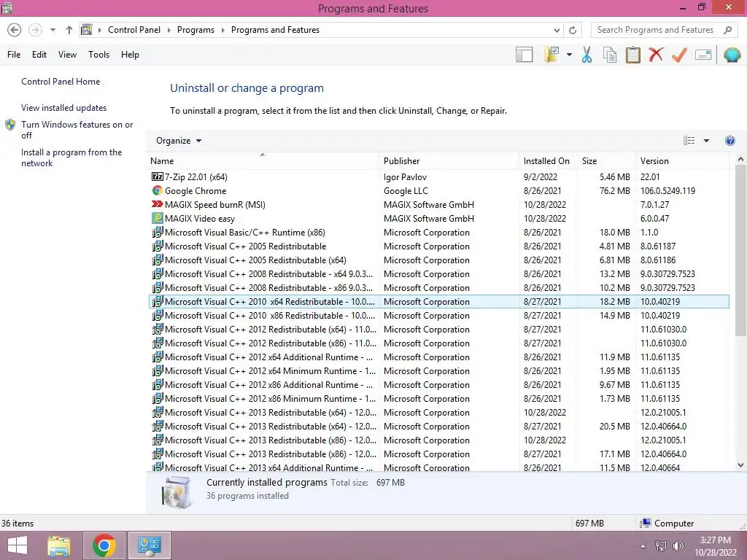Select Visual C++ 2012 x86 Additional Runtime
This screenshot has width=747, height=560.
coord(438,385)
